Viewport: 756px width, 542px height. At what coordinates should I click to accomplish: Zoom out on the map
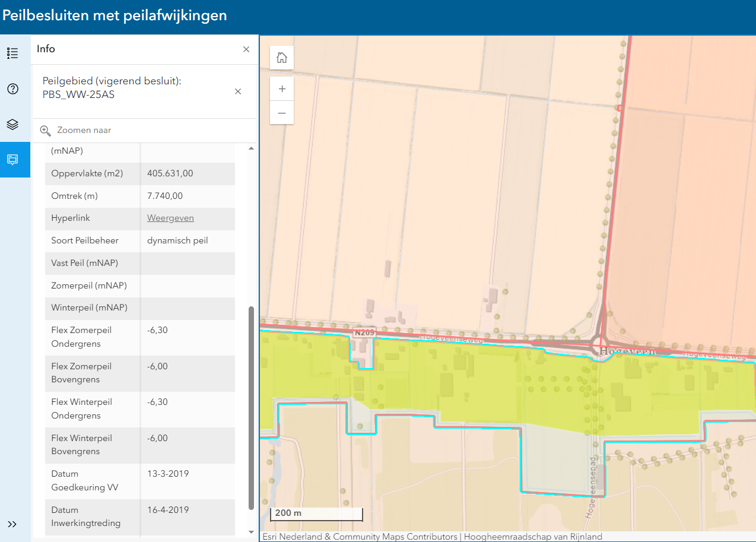[282, 113]
